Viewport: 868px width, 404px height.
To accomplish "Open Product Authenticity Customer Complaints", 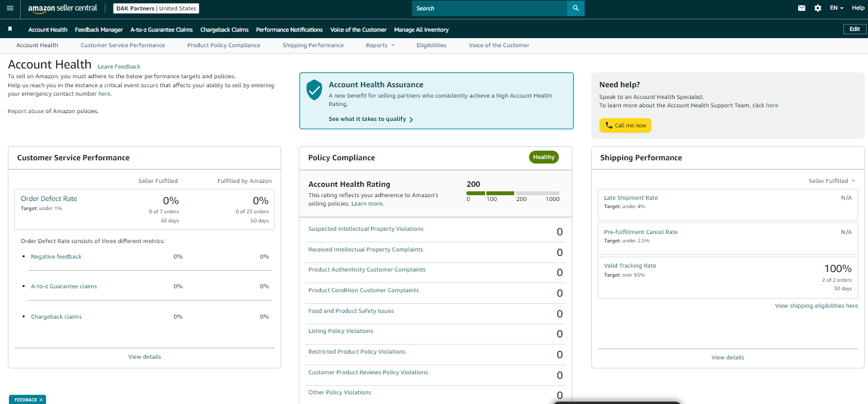I will 367,270.
